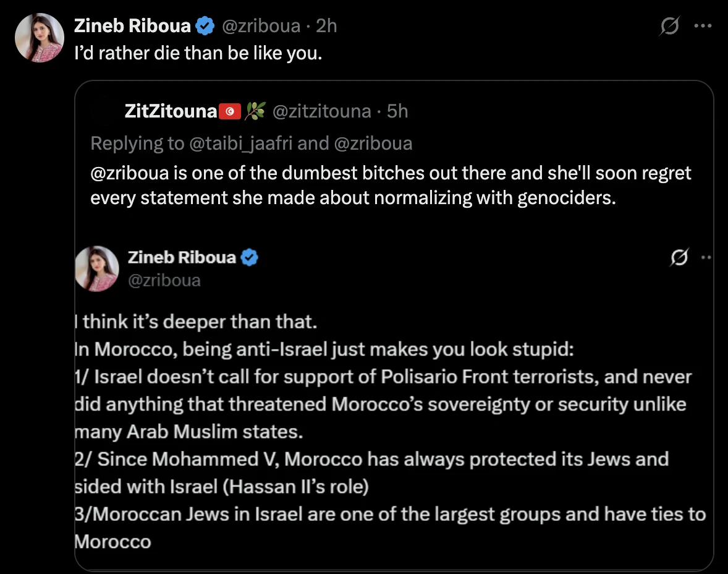This screenshot has height=574, width=728.
Task: Click the profile photo in the embedded tweet
Action: 96,268
